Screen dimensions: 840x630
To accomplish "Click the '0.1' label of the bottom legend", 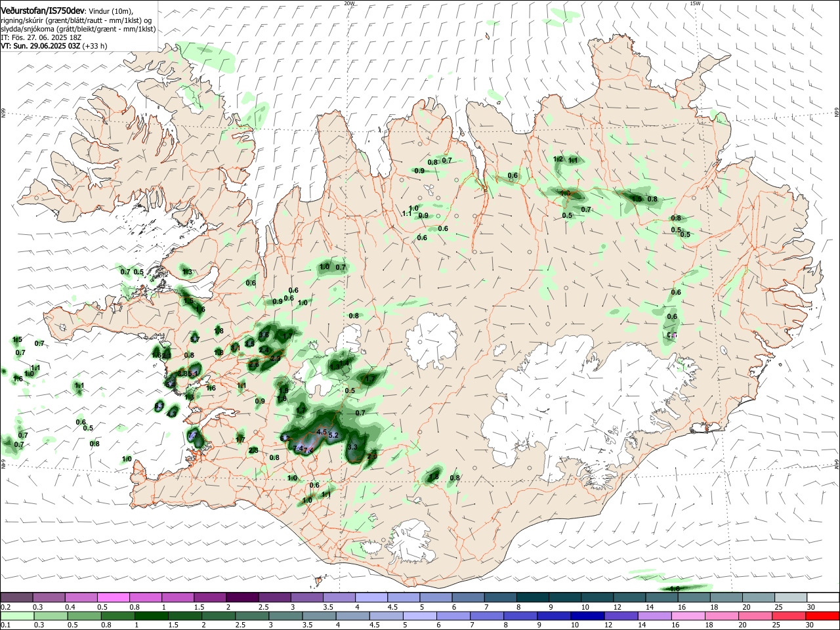I will click(x=5, y=625).
